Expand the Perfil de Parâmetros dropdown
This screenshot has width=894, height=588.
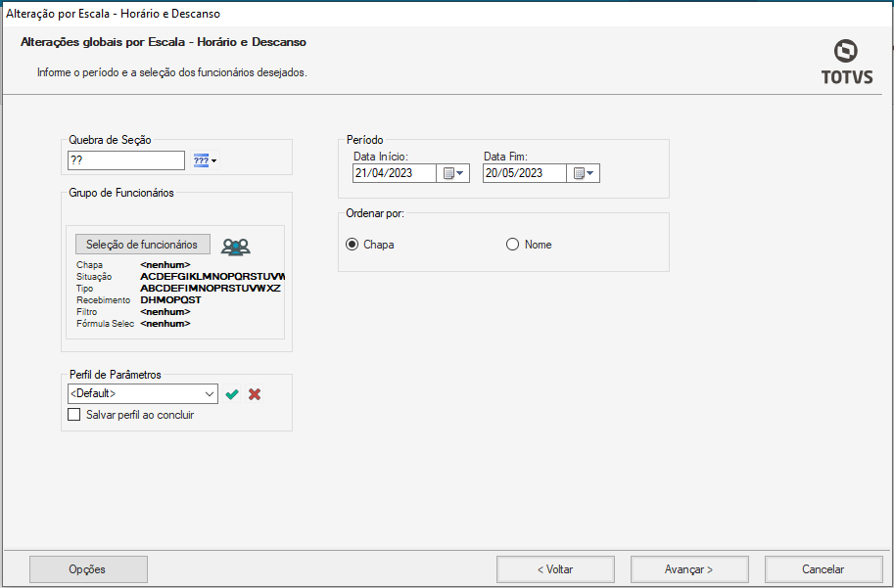(210, 393)
